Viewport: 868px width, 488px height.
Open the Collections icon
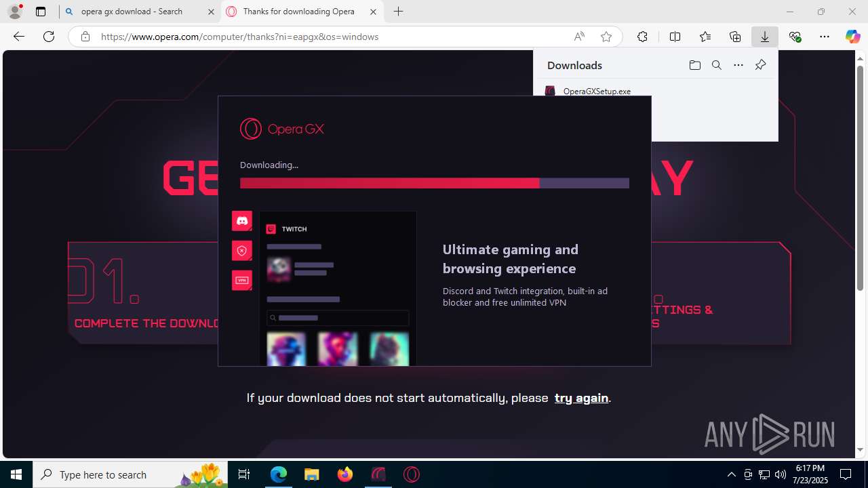pos(735,37)
